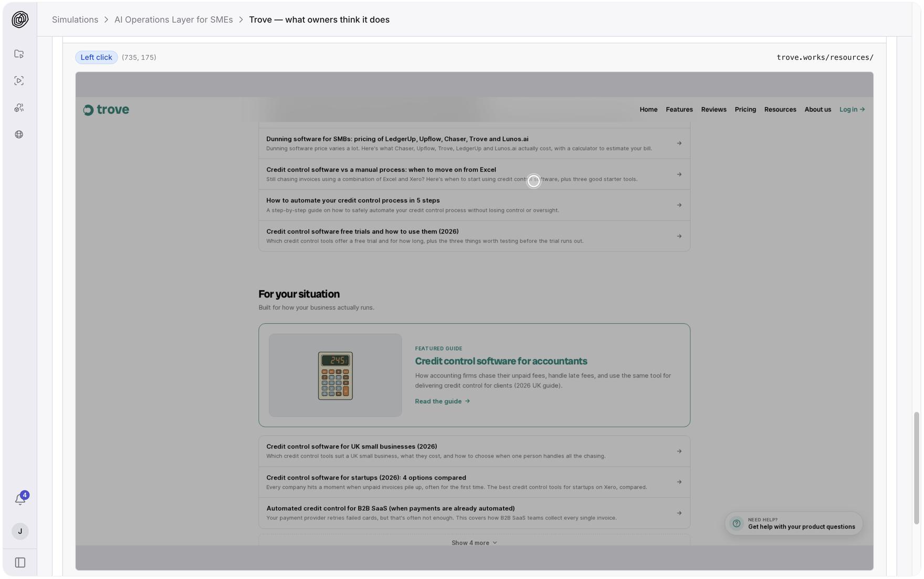Click the FEATURED GUIDE label

pos(438,349)
